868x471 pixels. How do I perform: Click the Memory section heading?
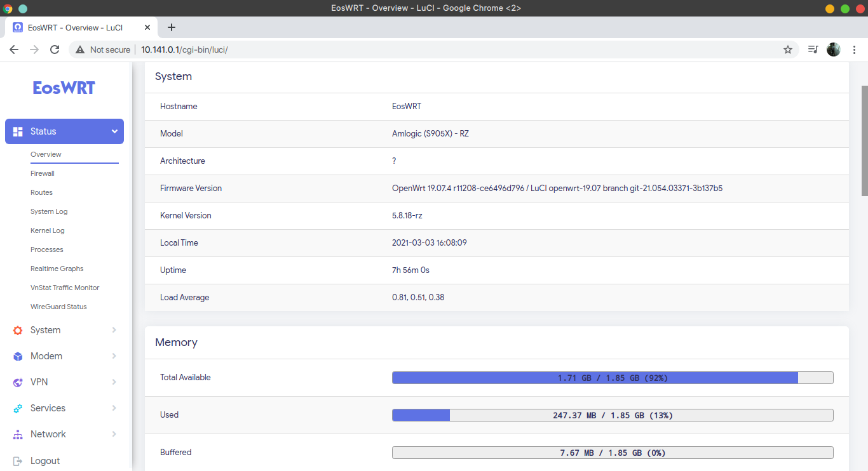pyautogui.click(x=176, y=342)
